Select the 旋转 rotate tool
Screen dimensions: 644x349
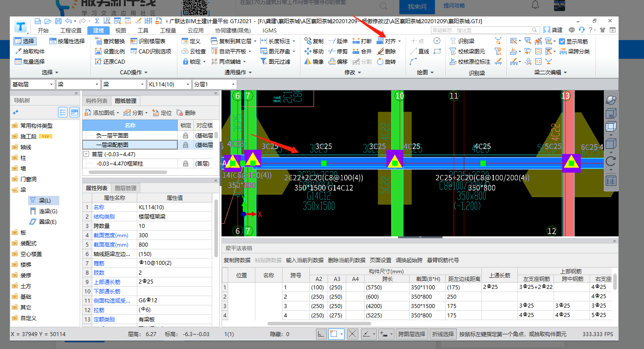tap(386, 61)
